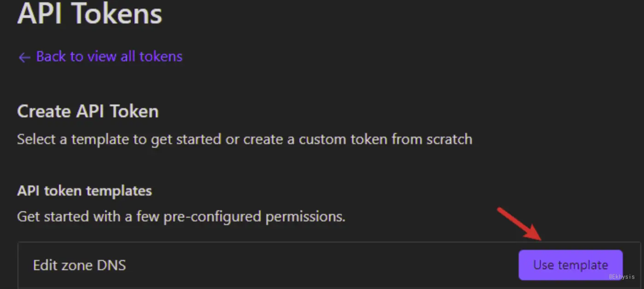Click the 'Select a template to get started' description
This screenshot has height=289, width=644.
(x=245, y=139)
